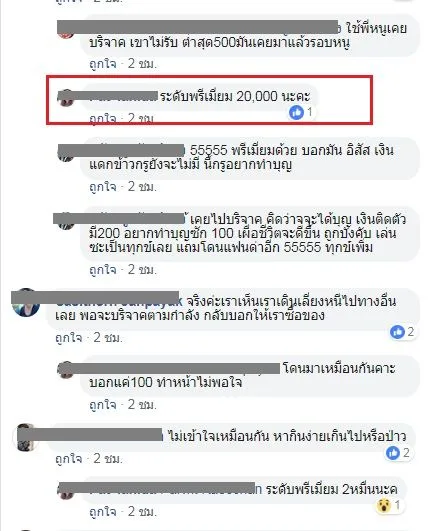The height and width of the screenshot is (531, 446).
Task: Click ถูกใจ under the highlighted 20,000 comment
Action: pyautogui.click(x=103, y=118)
